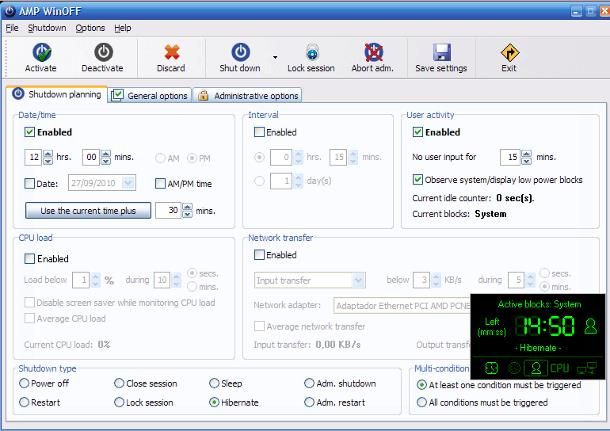
Task: Select Restart shutdown type
Action: (x=24, y=402)
